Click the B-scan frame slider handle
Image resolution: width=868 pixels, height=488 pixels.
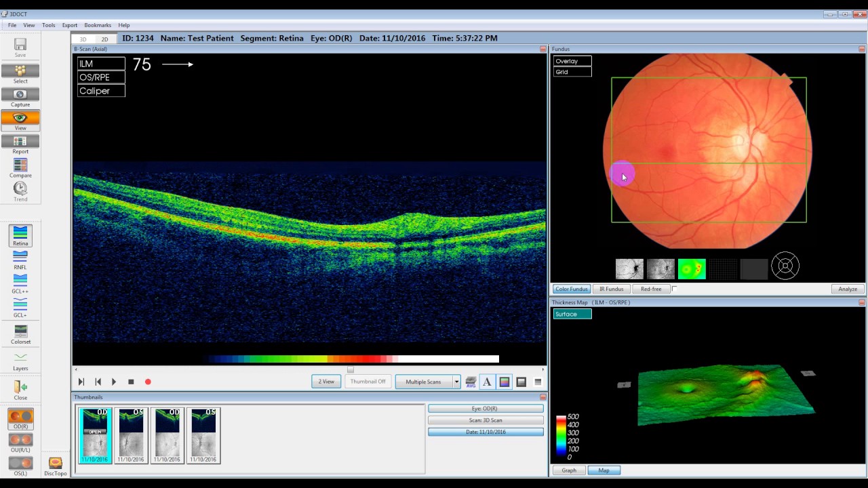coord(351,370)
